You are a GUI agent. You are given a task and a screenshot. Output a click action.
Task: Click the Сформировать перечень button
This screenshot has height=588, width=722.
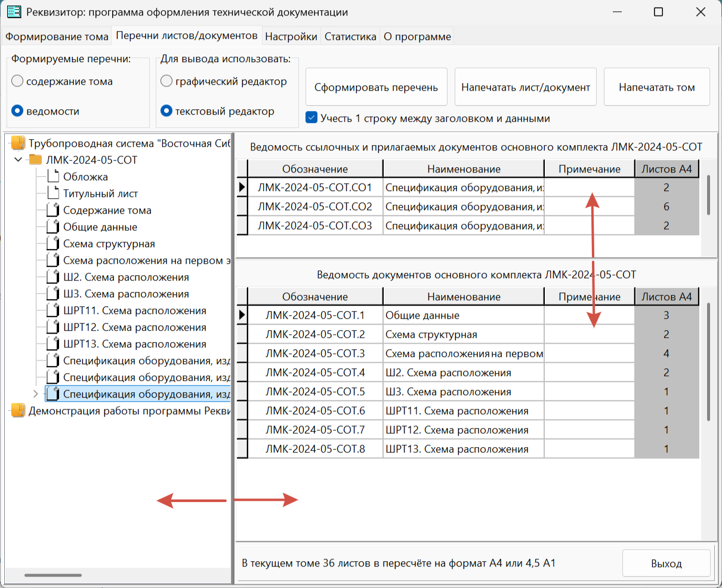point(377,87)
